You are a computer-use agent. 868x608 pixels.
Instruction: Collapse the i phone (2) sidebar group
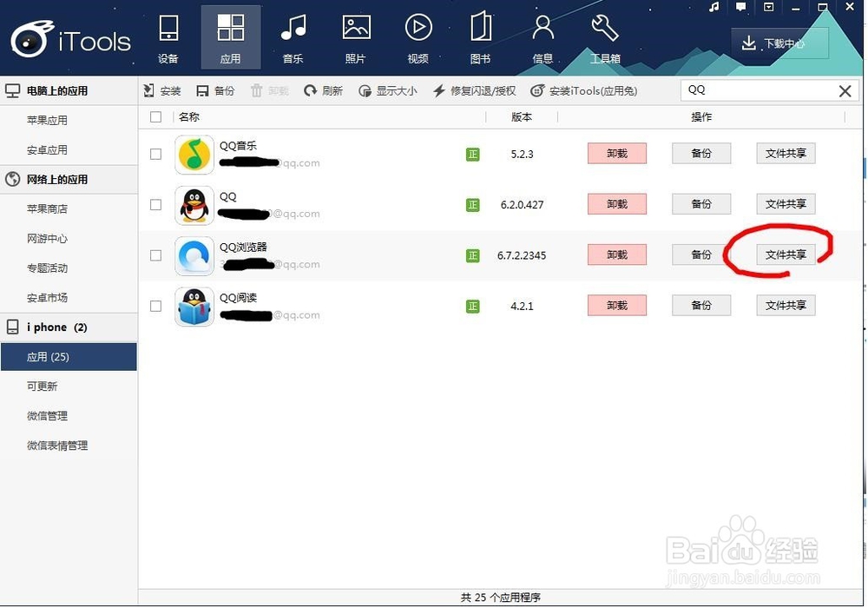tap(69, 327)
